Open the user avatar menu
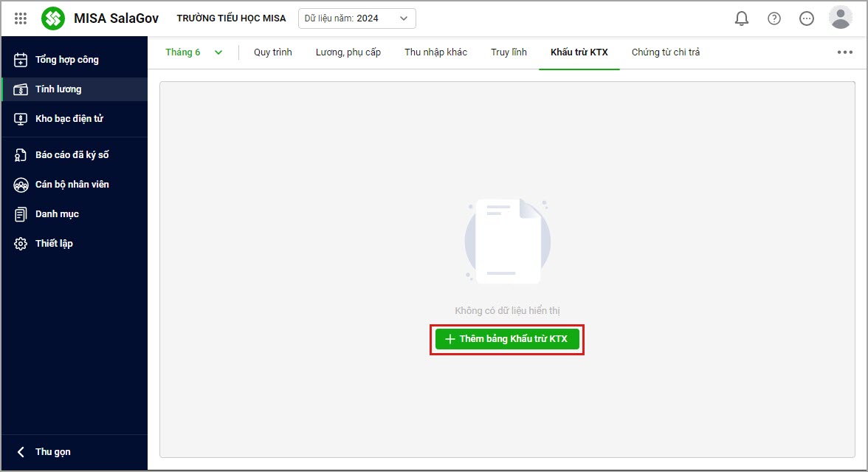This screenshot has height=472, width=868. (841, 18)
